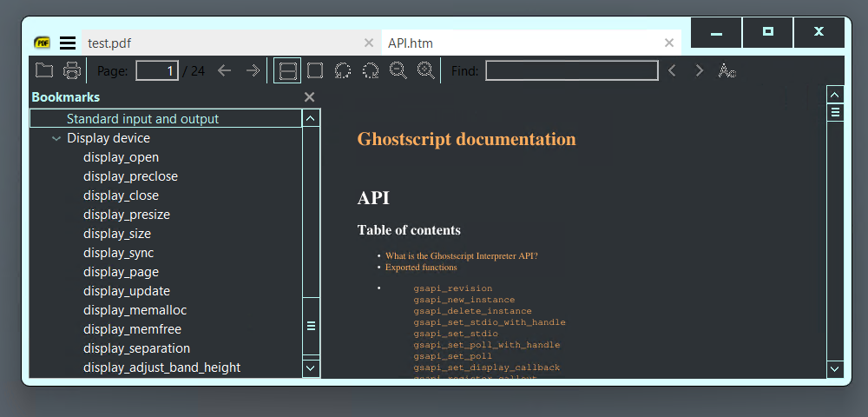Open display_preclose bookmark

click(x=131, y=176)
